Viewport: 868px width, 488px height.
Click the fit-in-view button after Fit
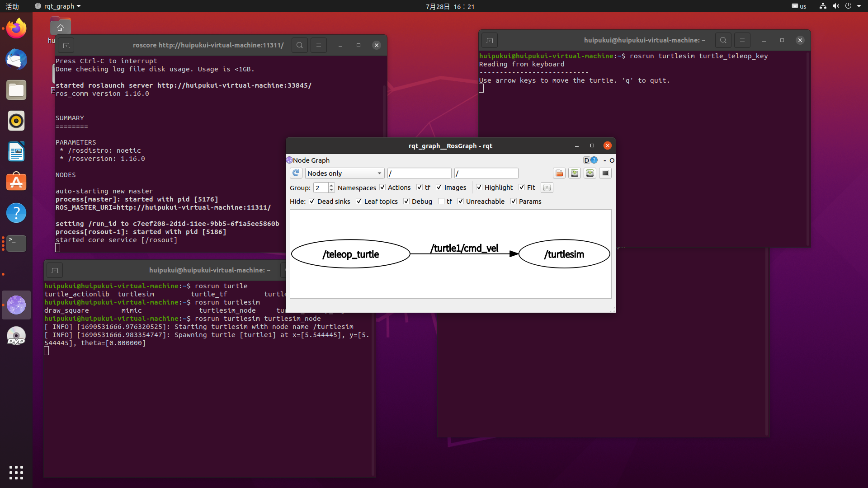click(547, 188)
